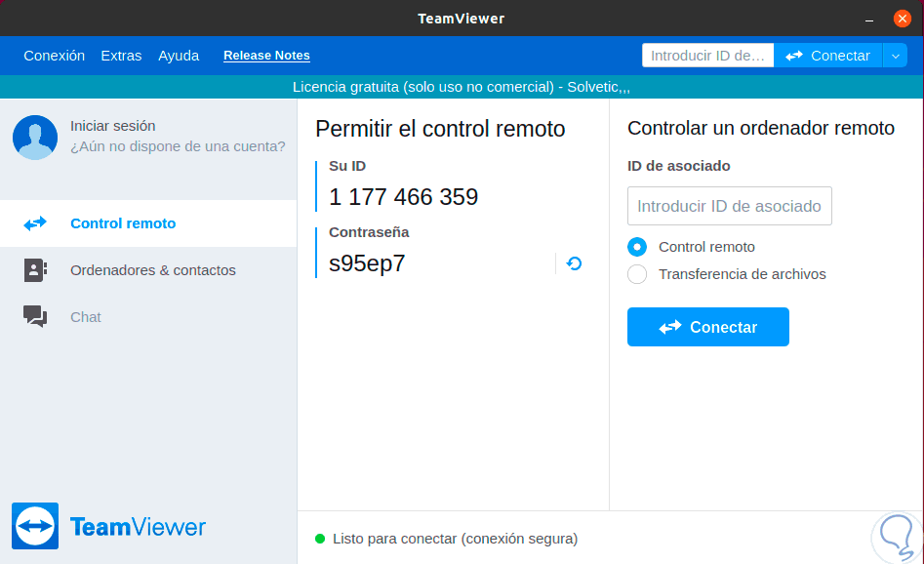The width and height of the screenshot is (924, 564).
Task: Click the large blue Conectar button
Action: (707, 327)
